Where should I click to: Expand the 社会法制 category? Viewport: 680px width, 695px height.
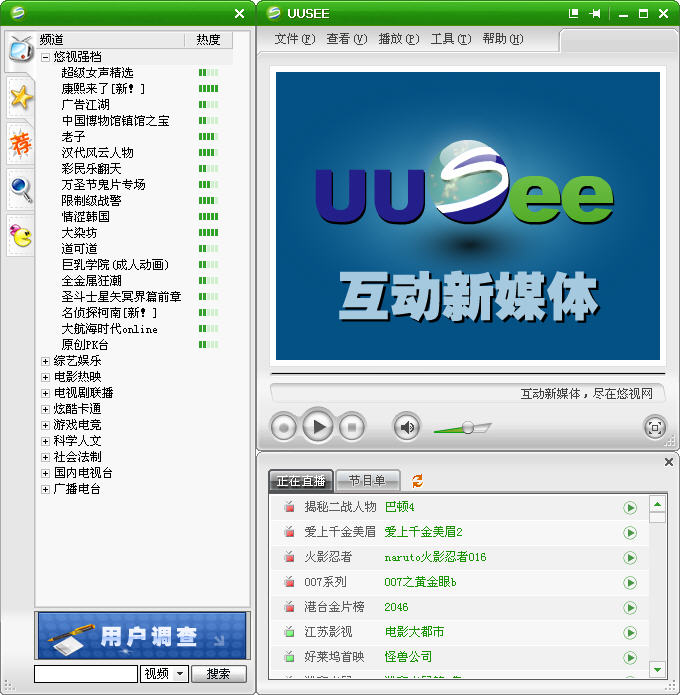pyautogui.click(x=45, y=457)
